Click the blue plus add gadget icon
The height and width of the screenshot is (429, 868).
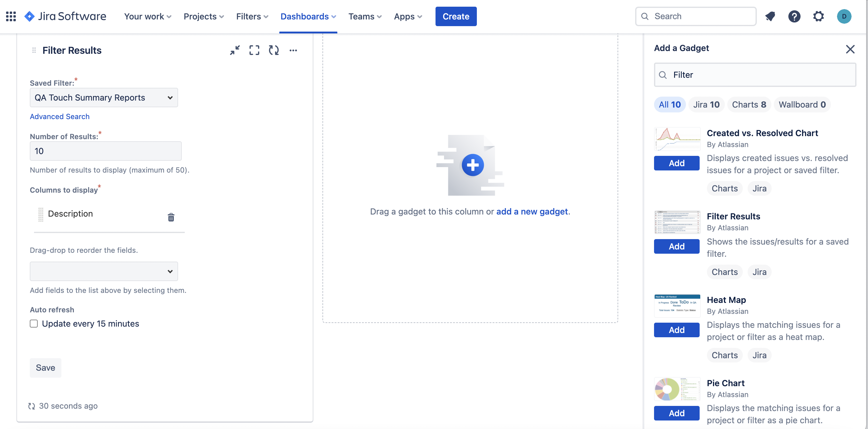click(x=472, y=165)
